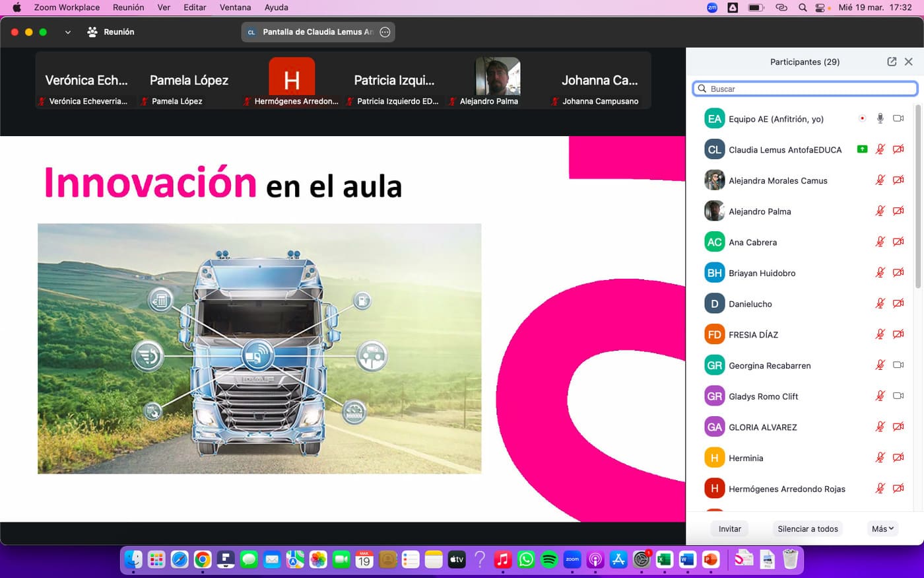Toggle Danielucho's muted microphone
The height and width of the screenshot is (578, 924).
tap(880, 304)
